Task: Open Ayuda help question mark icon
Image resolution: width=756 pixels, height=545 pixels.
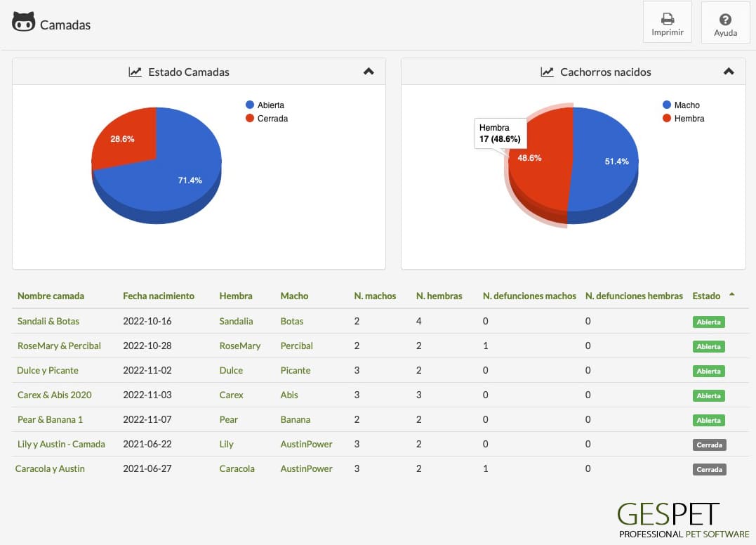Action: [725, 19]
